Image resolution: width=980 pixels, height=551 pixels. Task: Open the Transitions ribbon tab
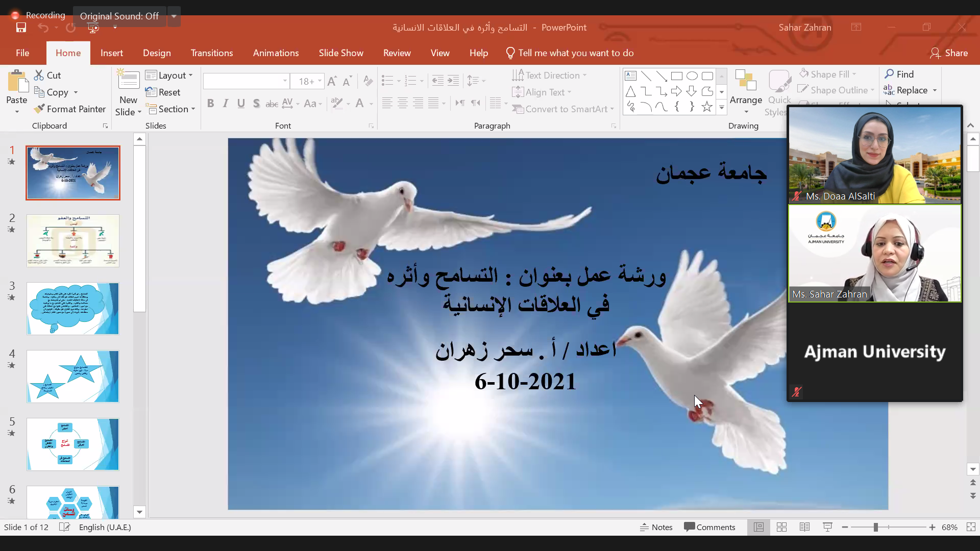tap(211, 53)
